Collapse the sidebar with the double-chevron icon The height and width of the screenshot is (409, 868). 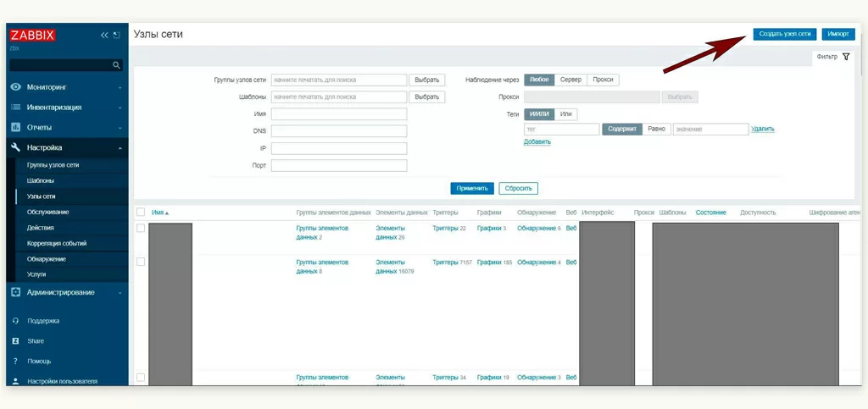click(x=104, y=36)
